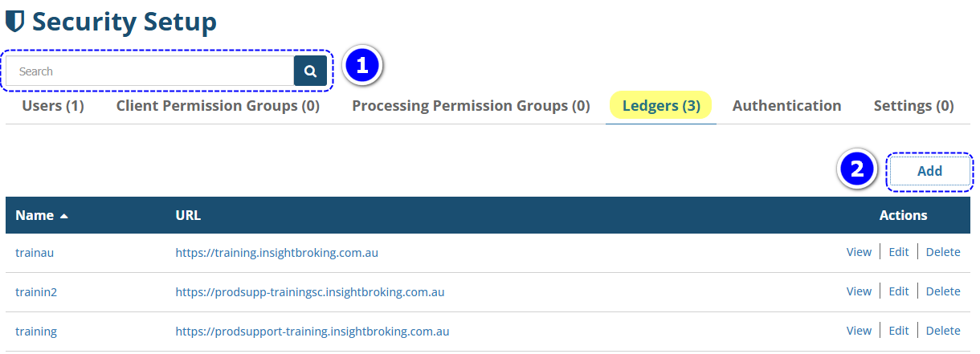The height and width of the screenshot is (354, 980).
Task: Go to the Authentication tab
Action: coord(786,106)
